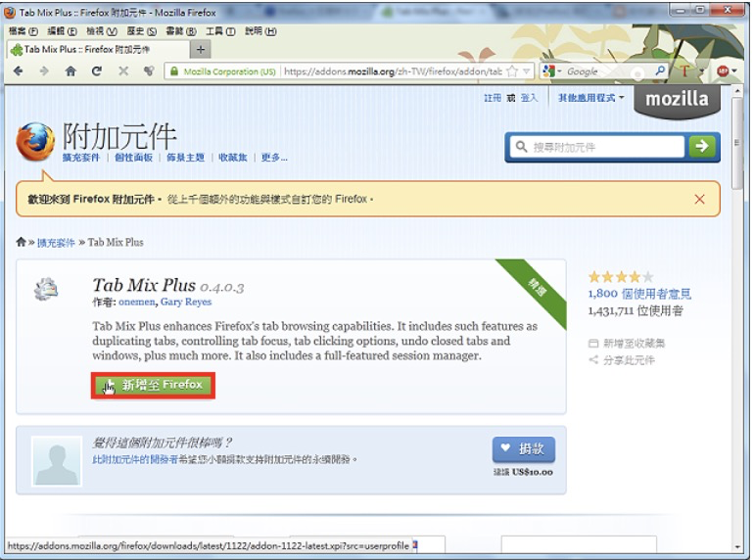
Task: Click the padlock site identity icon
Action: pyautogui.click(x=174, y=71)
